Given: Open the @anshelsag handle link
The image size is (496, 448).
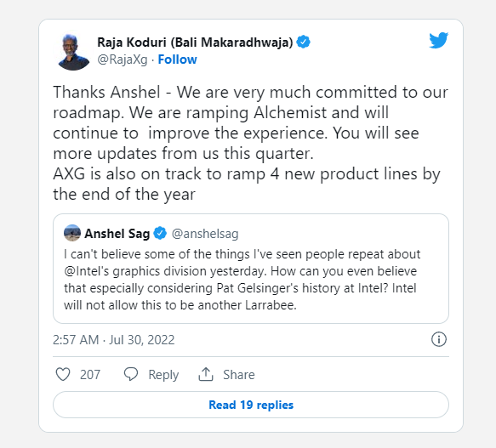Looking at the screenshot, I should pos(205,234).
